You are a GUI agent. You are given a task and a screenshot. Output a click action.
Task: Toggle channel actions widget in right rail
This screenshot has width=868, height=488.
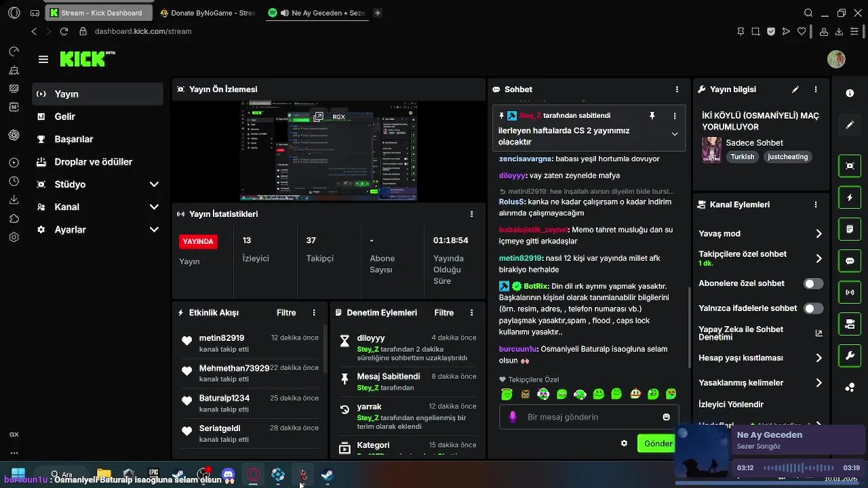(x=850, y=324)
